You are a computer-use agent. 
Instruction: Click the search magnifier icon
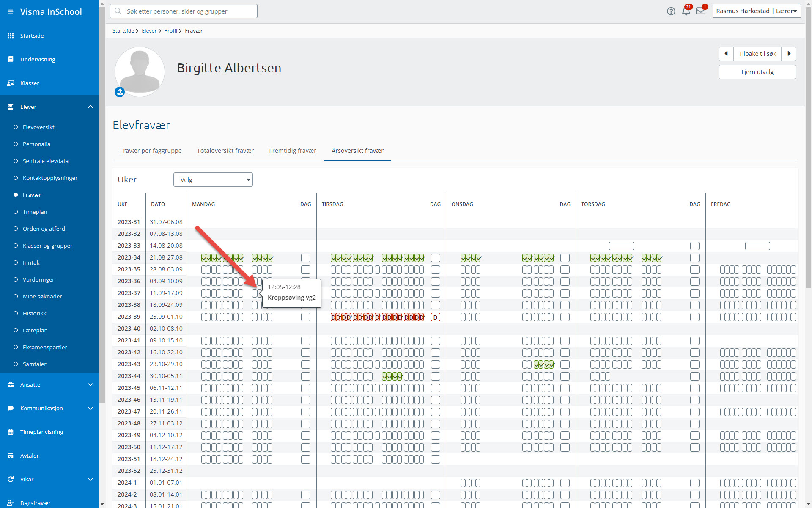pos(118,11)
